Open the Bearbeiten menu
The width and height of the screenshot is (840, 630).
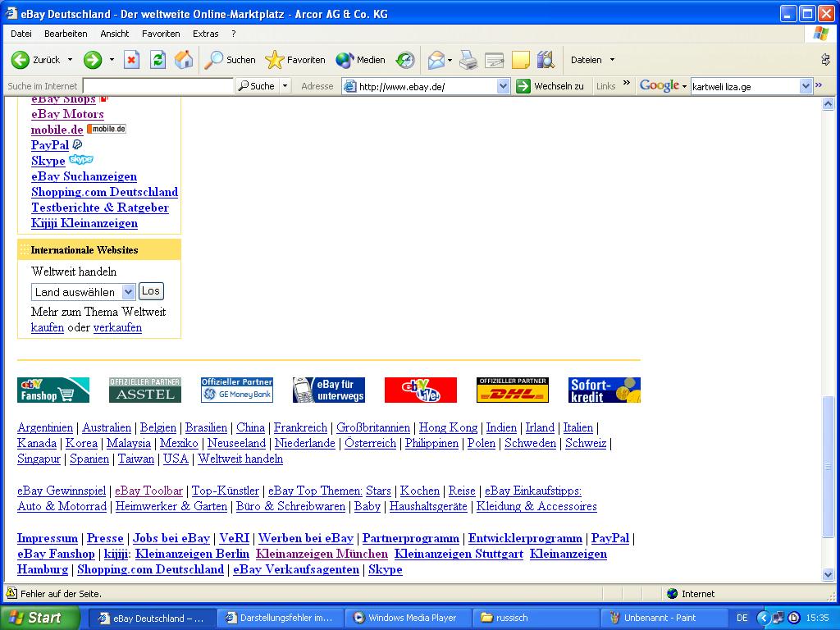[66, 34]
